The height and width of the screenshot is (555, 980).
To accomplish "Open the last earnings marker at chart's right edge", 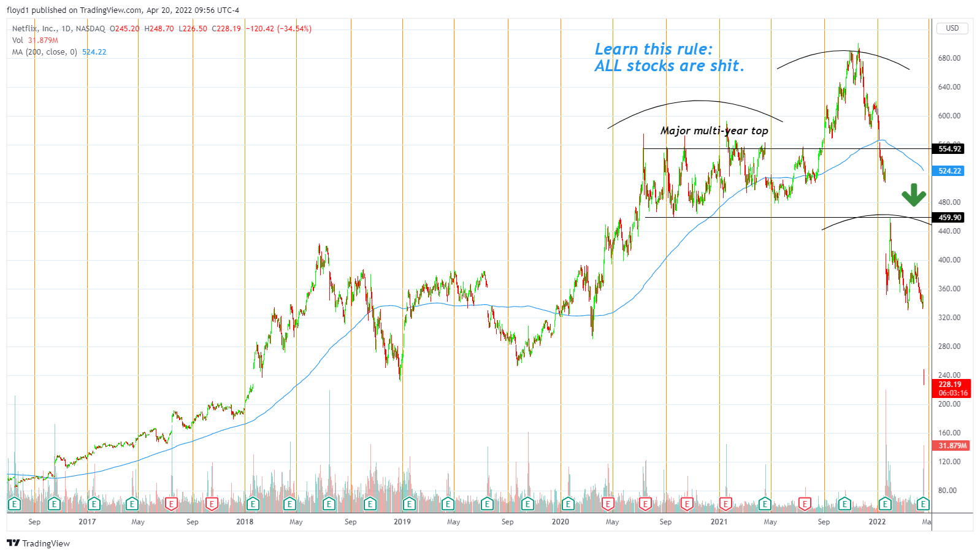I will (x=923, y=504).
